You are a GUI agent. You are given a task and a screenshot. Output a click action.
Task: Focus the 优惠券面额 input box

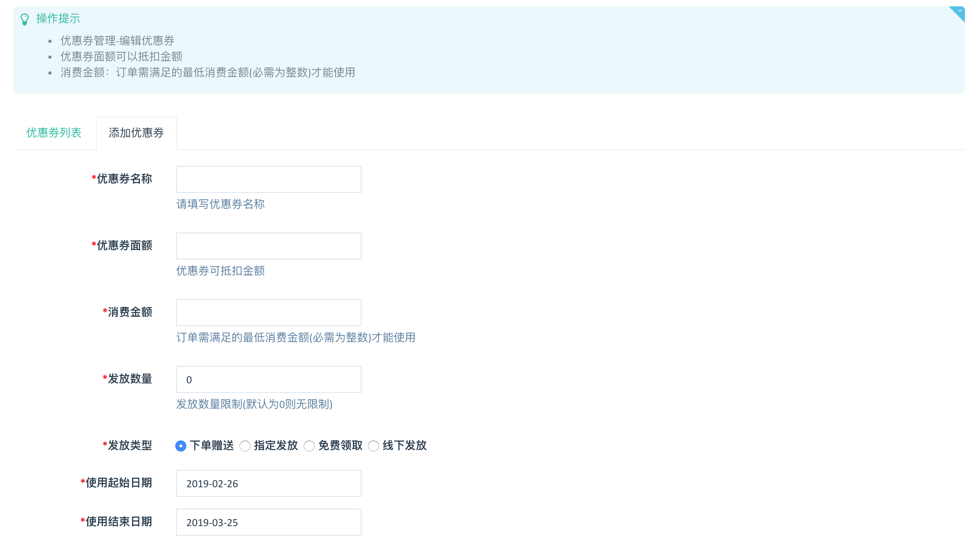coord(268,246)
